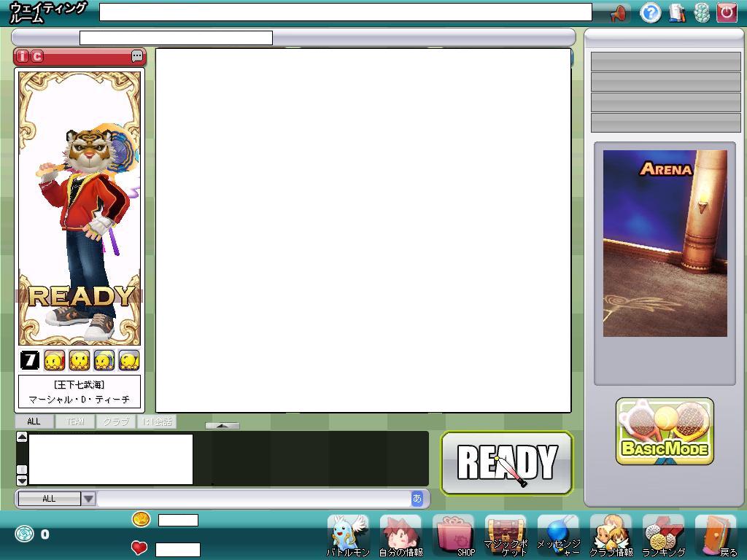Open My Info (自分の情報) icon
The height and width of the screenshot is (560, 747).
[400, 535]
